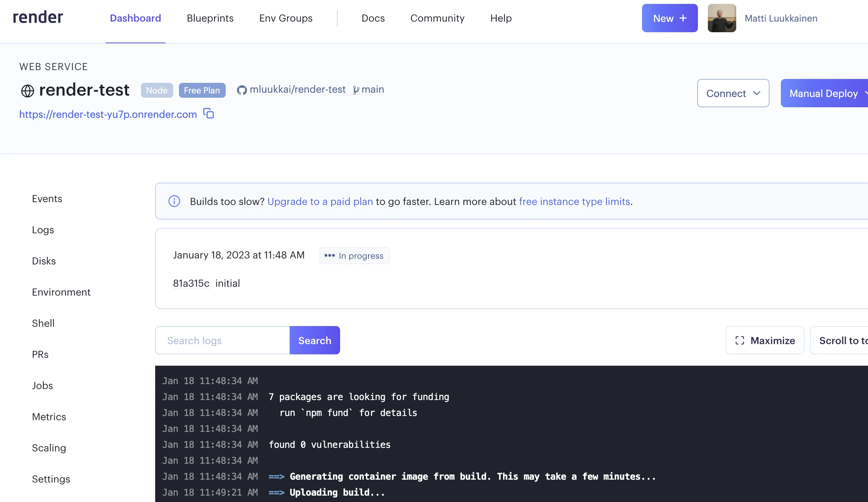Open the commit 81a315c link
Image resolution: width=868 pixels, height=502 pixels.
point(191,283)
